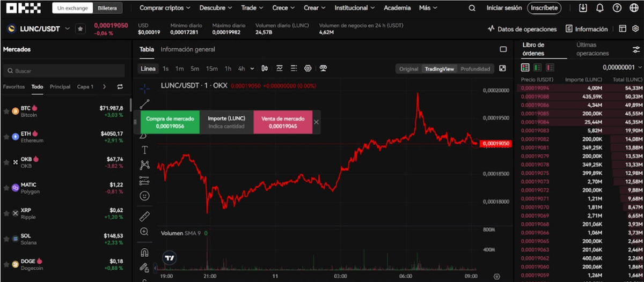
Task: Toggle the magnet snap tool
Action: click(x=144, y=253)
